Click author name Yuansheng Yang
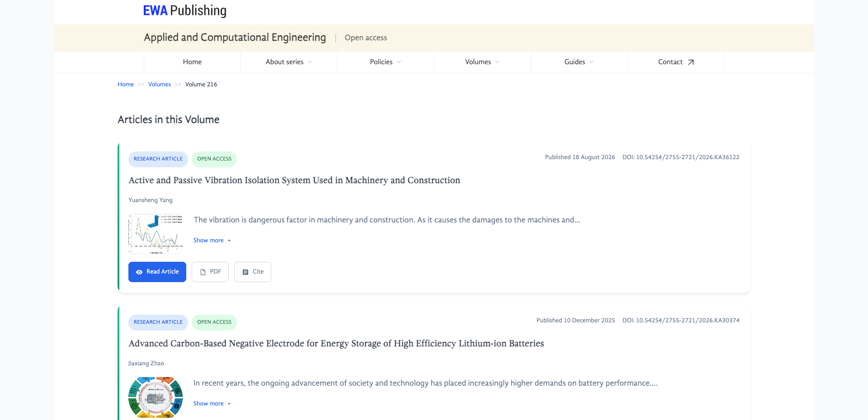Image resolution: width=868 pixels, height=420 pixels. (151, 200)
